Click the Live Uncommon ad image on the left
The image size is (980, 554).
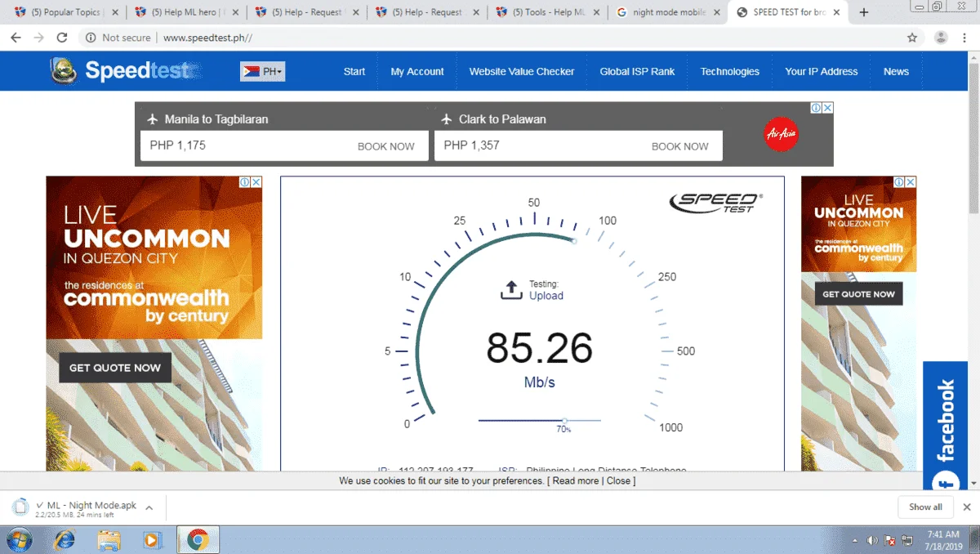(154, 257)
